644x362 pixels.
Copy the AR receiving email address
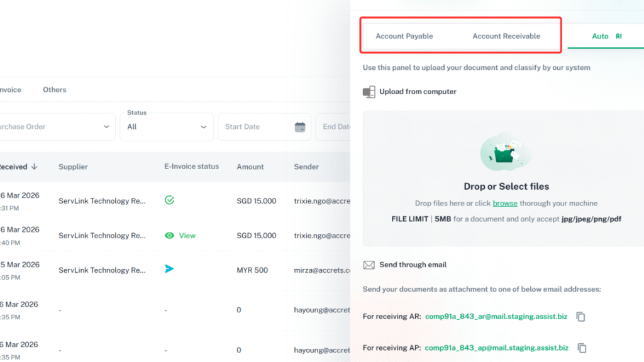[x=580, y=317]
